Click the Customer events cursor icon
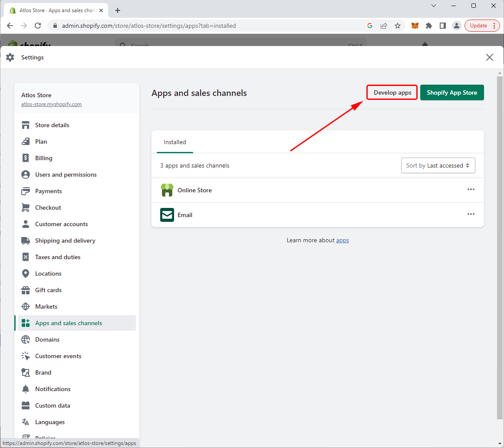Screen dimensions: 504x448 point(25,356)
